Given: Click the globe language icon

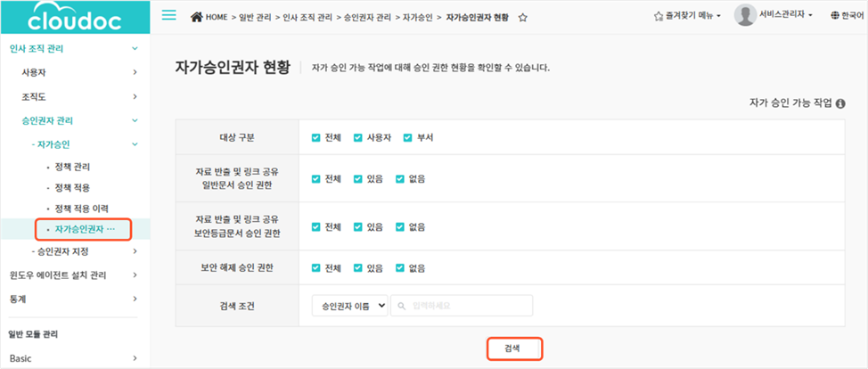Looking at the screenshot, I should coord(834,16).
